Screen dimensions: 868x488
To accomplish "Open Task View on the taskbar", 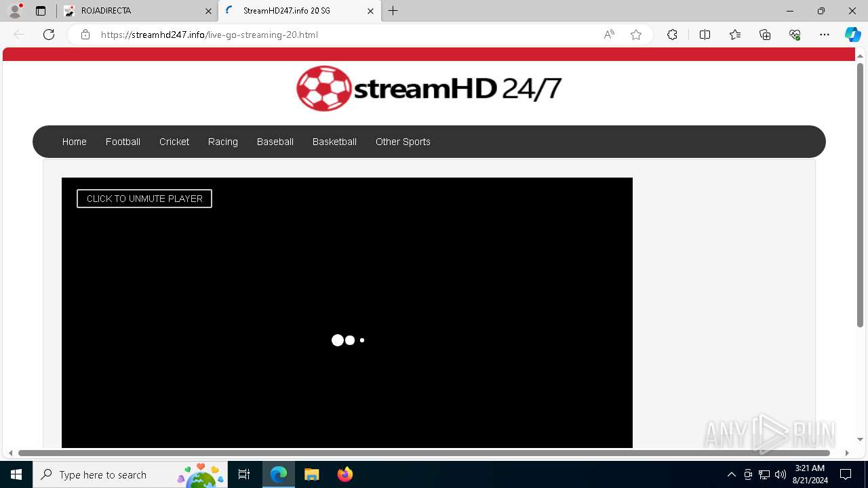I will [245, 474].
